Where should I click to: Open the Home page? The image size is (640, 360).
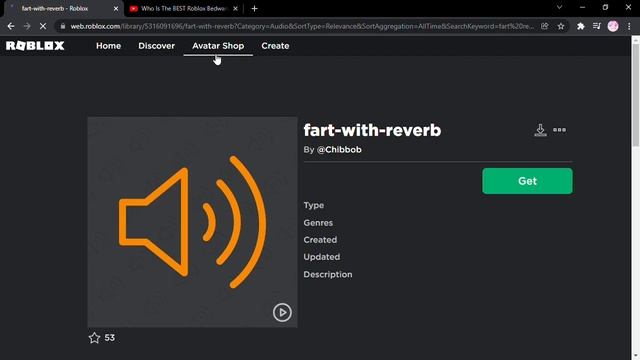click(109, 46)
